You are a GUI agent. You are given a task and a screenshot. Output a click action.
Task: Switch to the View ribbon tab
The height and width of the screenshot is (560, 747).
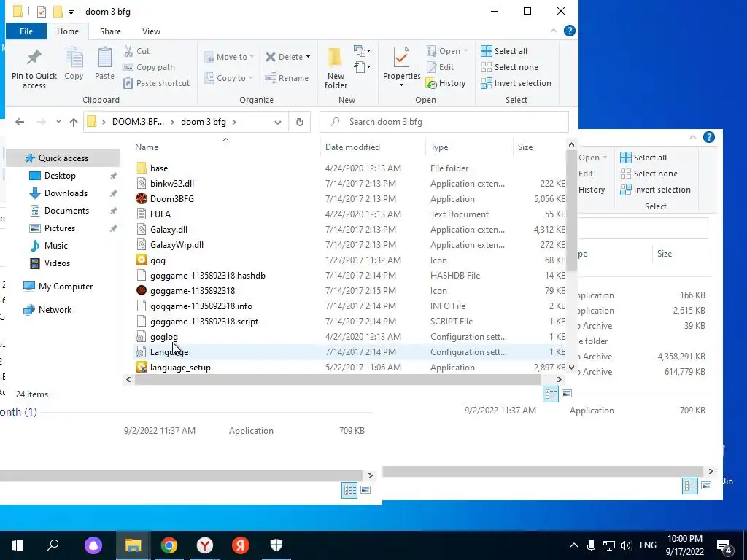click(x=151, y=31)
